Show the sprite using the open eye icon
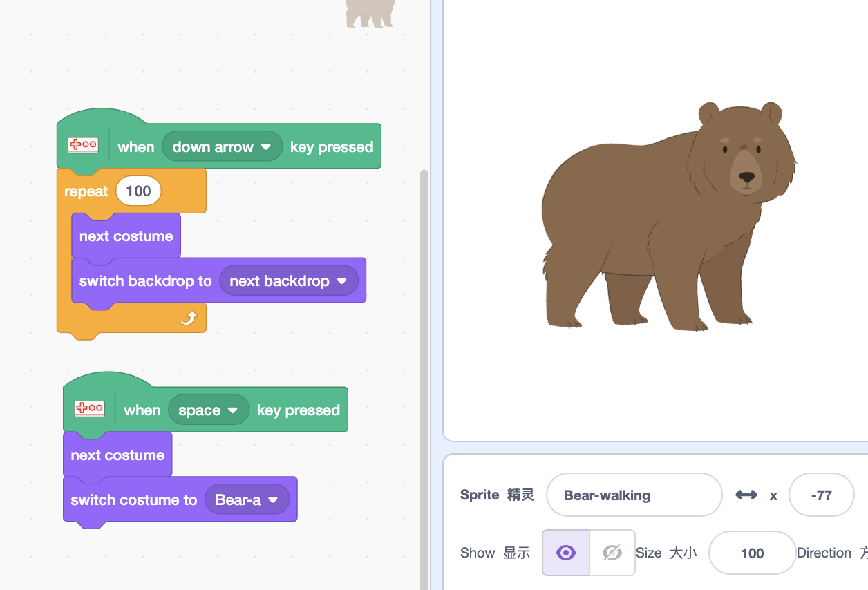868x590 pixels. tap(566, 553)
